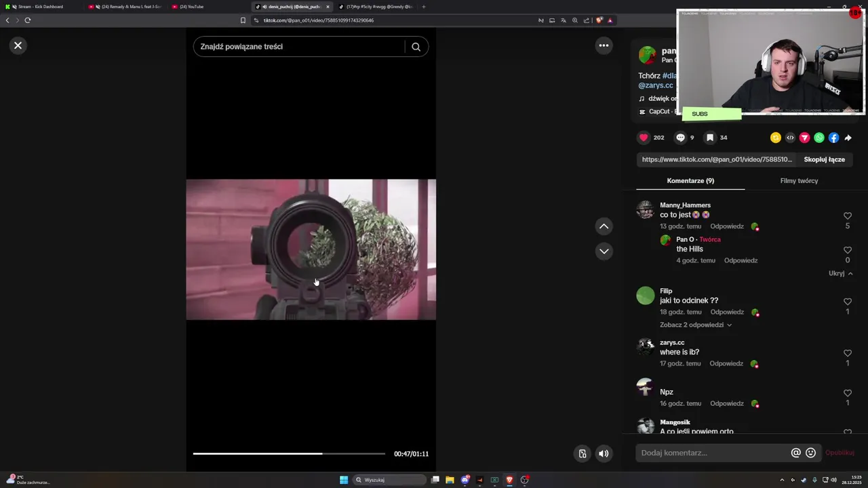868x488 pixels.
Task: Expand 'Zobacz 2 odpowiedzi' under Filip
Action: point(695,325)
